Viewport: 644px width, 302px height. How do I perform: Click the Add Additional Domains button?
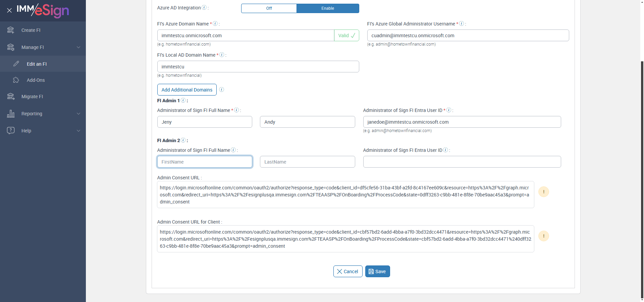coord(187,90)
